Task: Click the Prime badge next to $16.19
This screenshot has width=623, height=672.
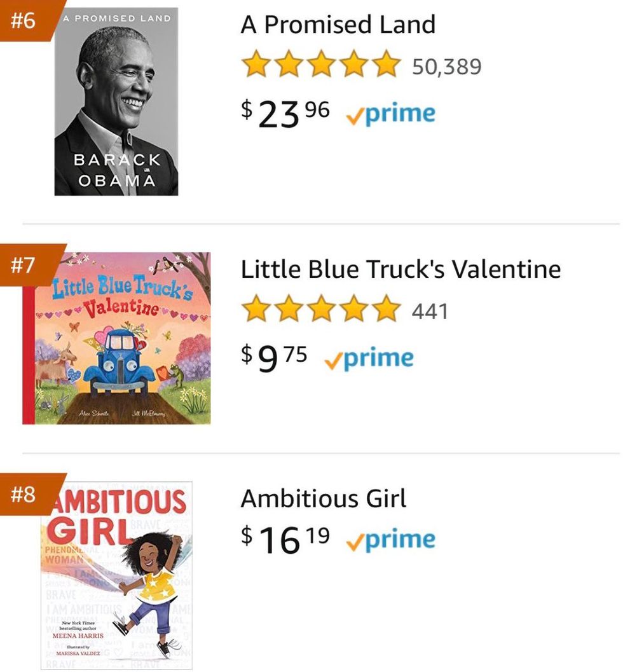Action: click(391, 540)
